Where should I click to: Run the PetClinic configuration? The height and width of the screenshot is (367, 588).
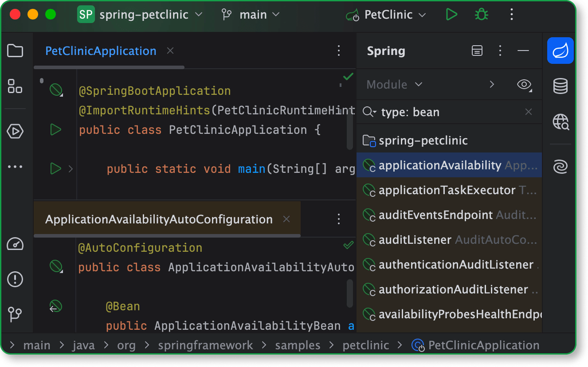(x=451, y=15)
